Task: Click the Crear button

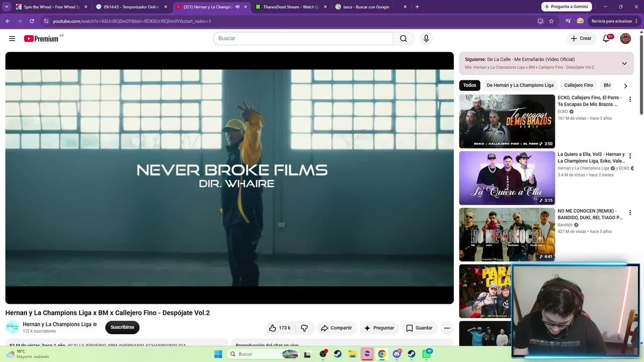Action: click(x=581, y=39)
